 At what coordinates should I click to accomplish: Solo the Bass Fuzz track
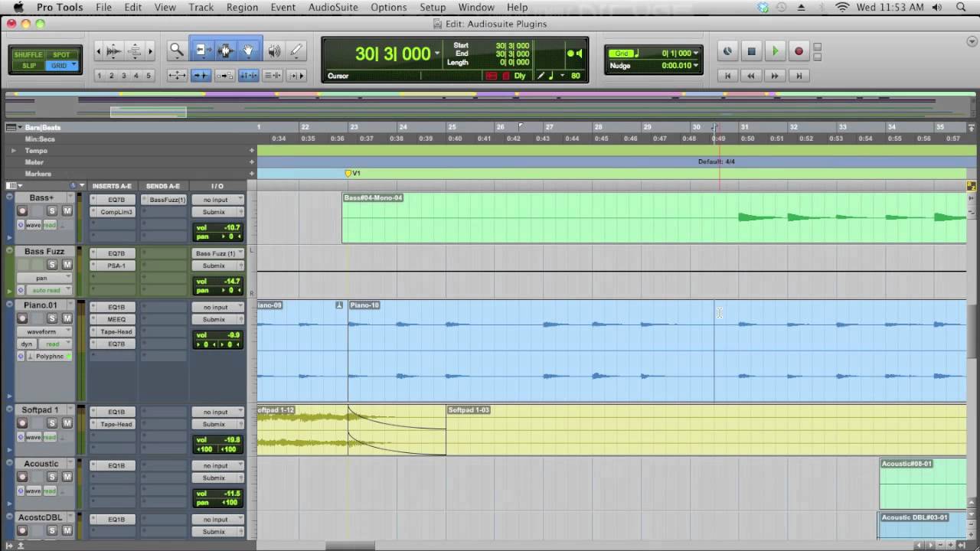tap(52, 265)
